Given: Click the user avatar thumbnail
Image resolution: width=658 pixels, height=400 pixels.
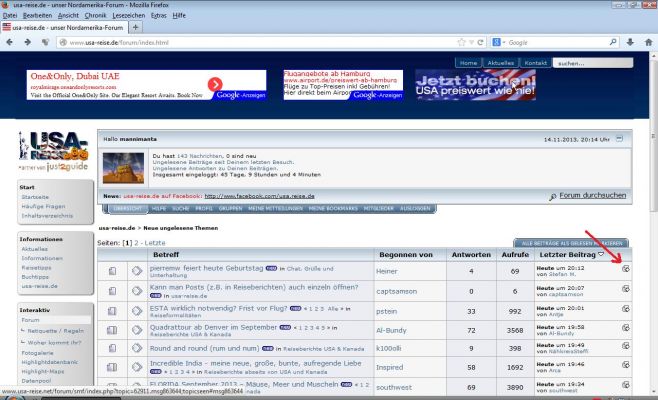Looking at the screenshot, I should tap(123, 168).
